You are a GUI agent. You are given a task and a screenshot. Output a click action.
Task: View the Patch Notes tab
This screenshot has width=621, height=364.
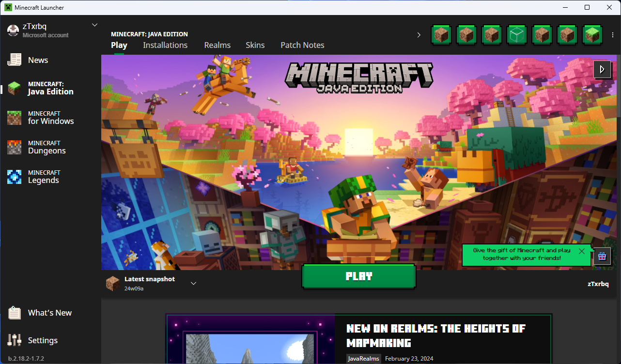[302, 45]
